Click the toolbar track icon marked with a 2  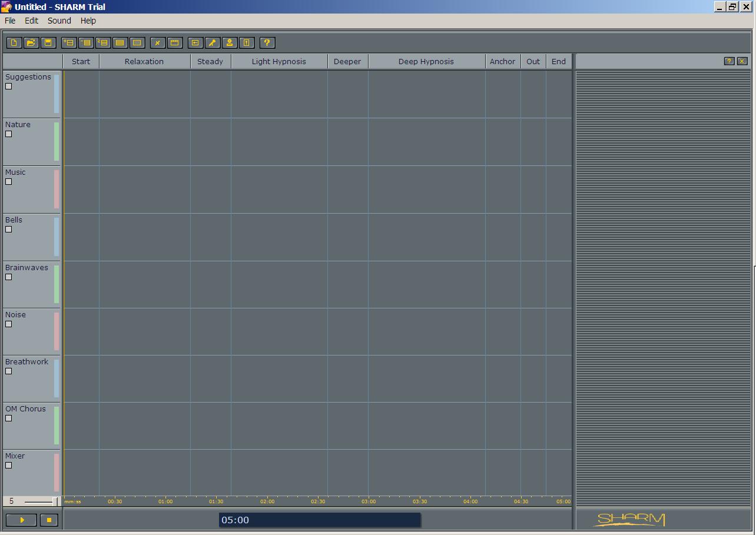coord(103,43)
